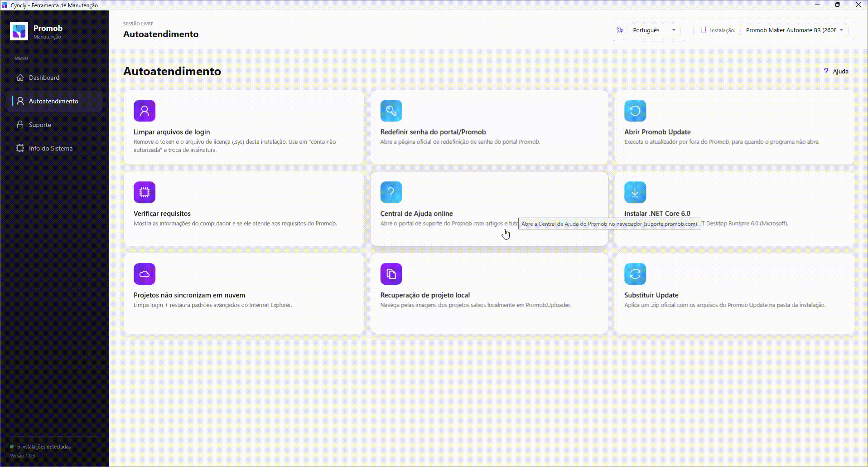Image resolution: width=868 pixels, height=467 pixels.
Task: Click the question mark icon for Central de Ajuda
Action: coord(391,192)
